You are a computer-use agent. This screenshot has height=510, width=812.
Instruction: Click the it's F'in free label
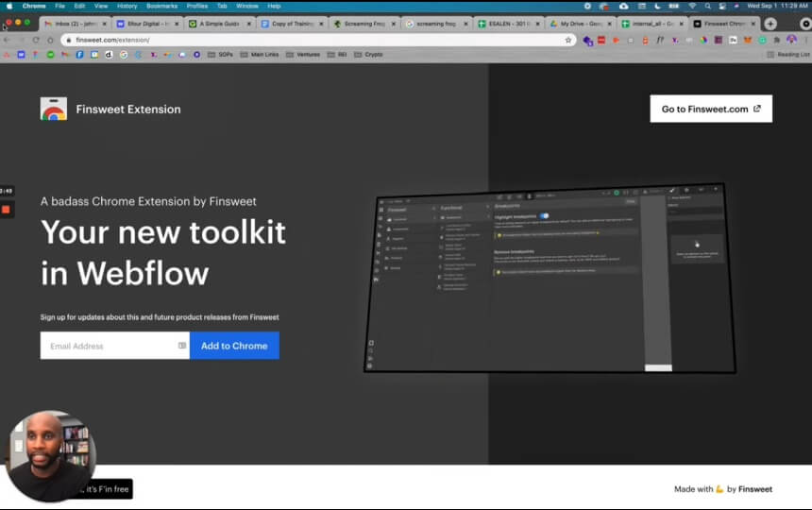[x=108, y=489]
